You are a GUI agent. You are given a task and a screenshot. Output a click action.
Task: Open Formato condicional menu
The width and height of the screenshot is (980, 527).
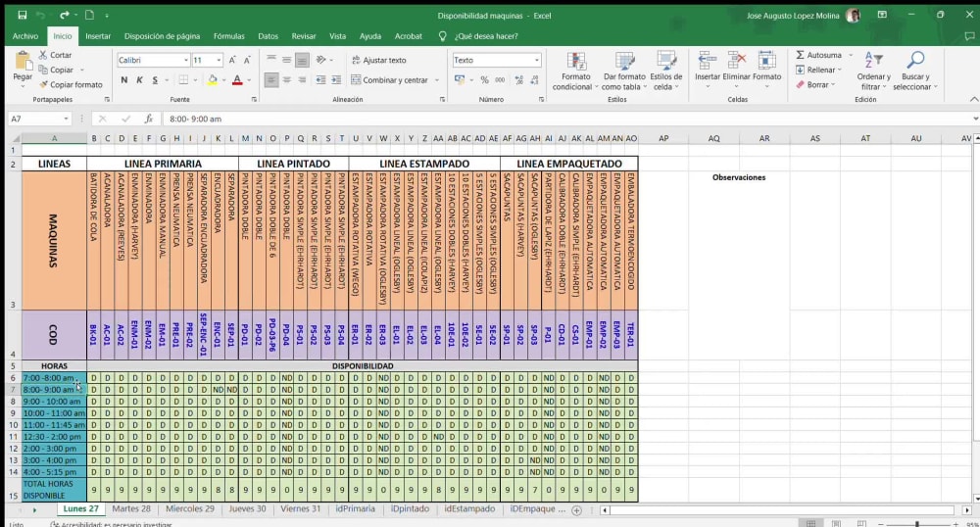(575, 71)
